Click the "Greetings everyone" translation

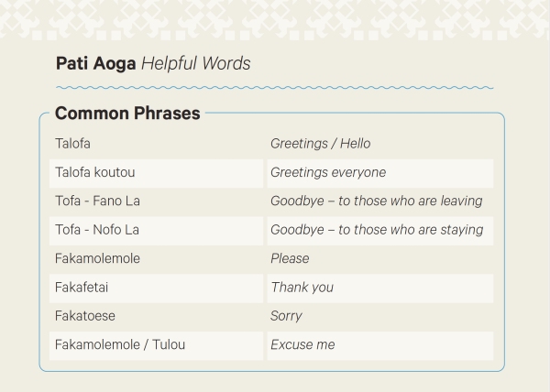point(328,172)
